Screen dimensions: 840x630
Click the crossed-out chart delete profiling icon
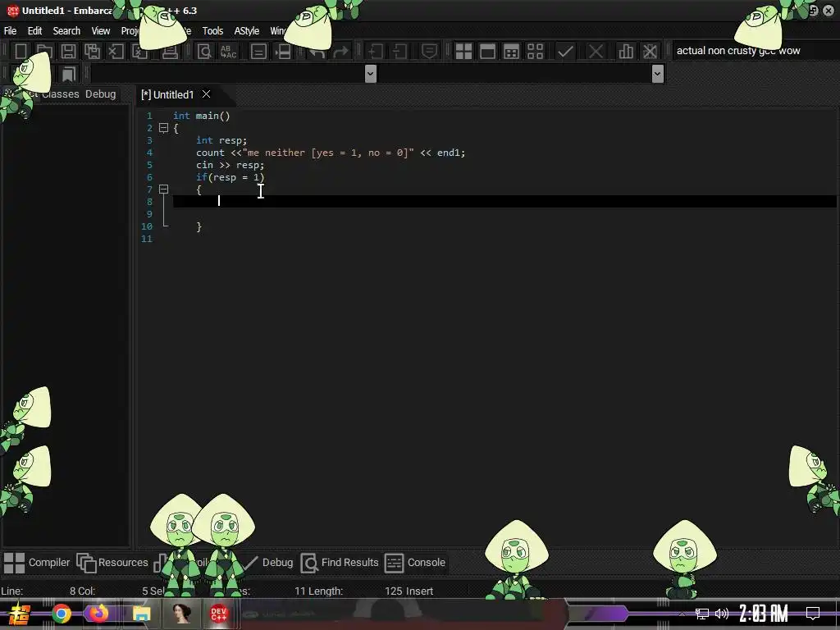tap(650, 52)
